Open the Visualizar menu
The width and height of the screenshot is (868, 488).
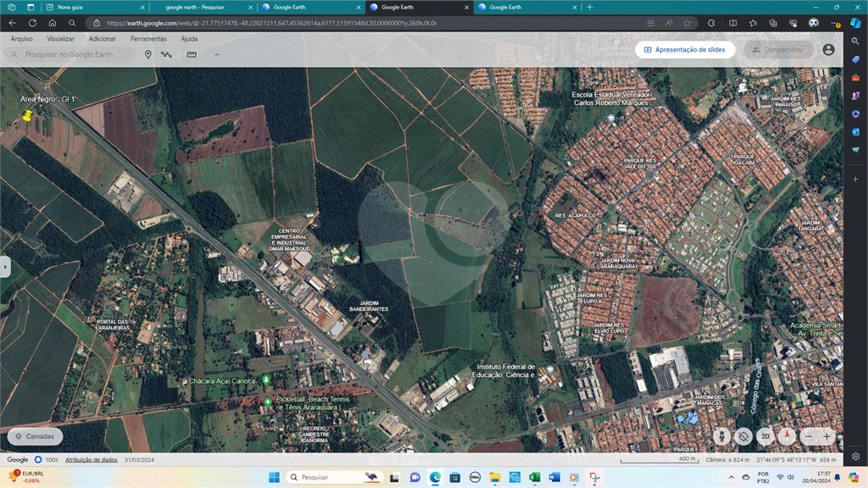[x=60, y=39]
